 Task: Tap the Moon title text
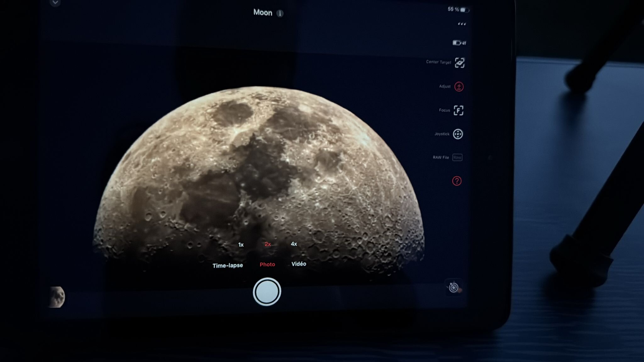[263, 13]
